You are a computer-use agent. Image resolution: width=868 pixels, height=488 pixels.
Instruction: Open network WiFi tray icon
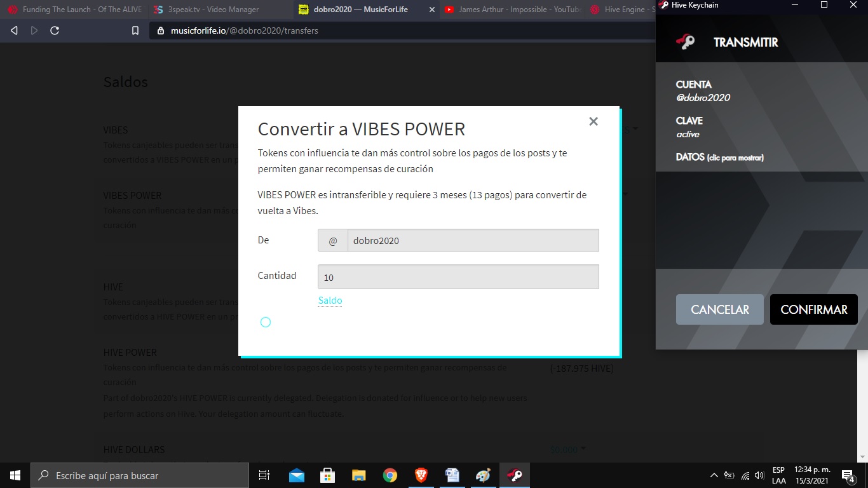pyautogui.click(x=745, y=475)
